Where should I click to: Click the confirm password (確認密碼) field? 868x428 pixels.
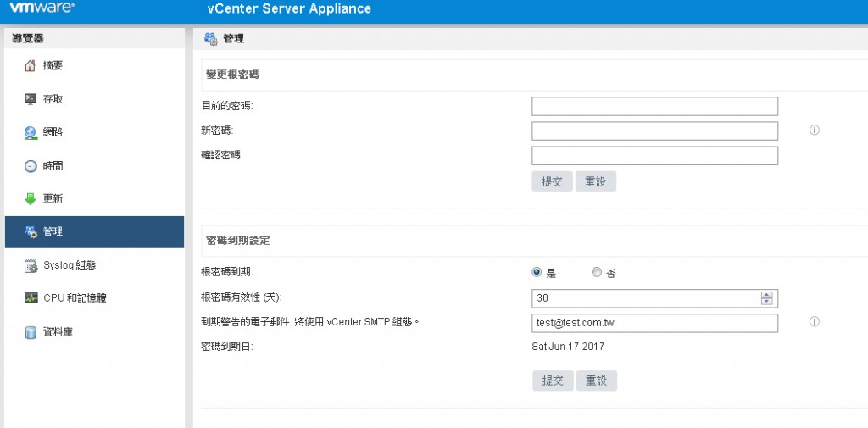[655, 156]
